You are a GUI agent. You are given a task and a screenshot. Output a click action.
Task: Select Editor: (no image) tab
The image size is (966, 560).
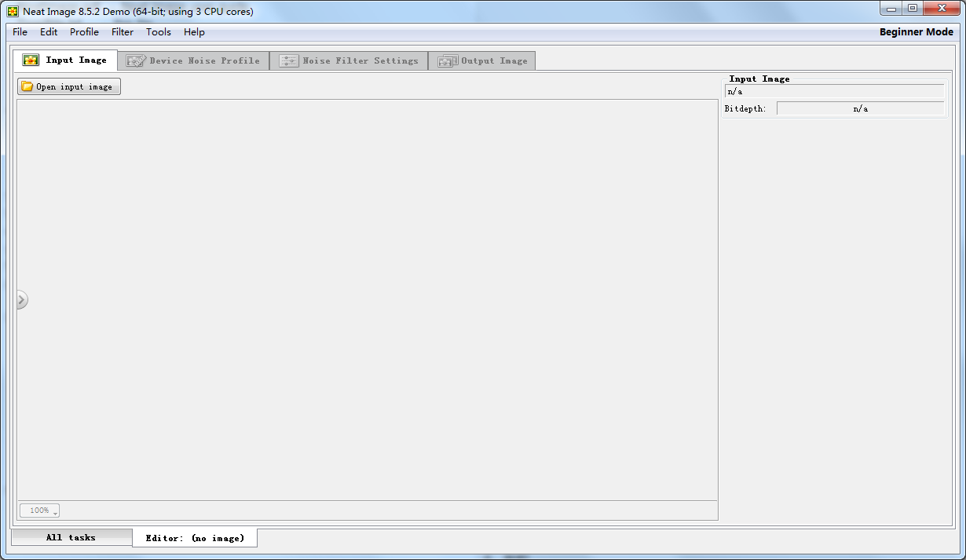pyautogui.click(x=195, y=538)
